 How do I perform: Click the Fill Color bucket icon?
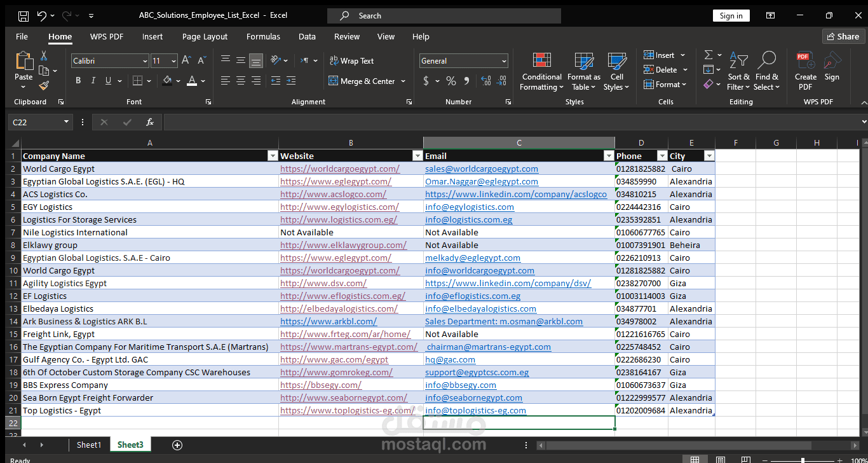167,81
